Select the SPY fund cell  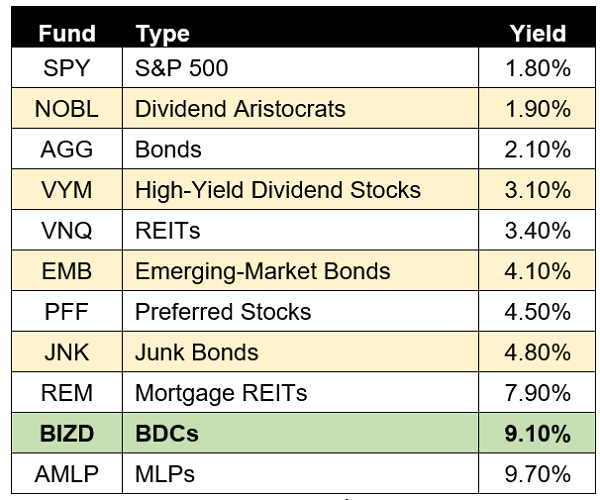coord(67,68)
